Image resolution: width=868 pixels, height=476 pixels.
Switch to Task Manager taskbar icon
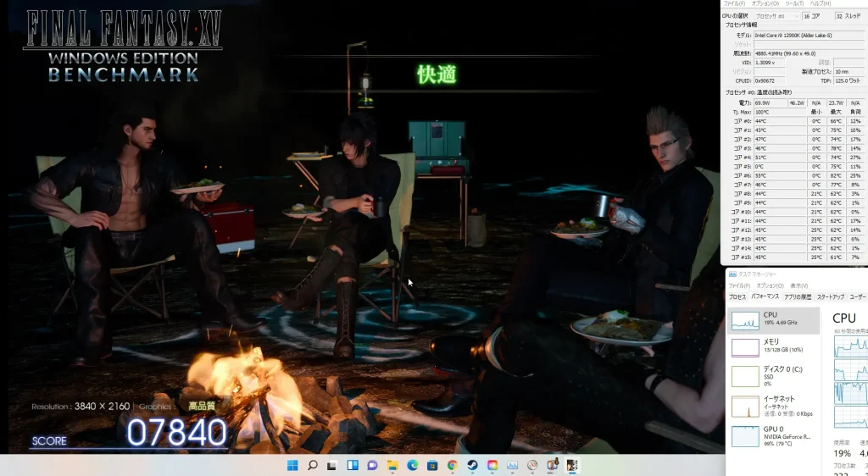point(512,466)
